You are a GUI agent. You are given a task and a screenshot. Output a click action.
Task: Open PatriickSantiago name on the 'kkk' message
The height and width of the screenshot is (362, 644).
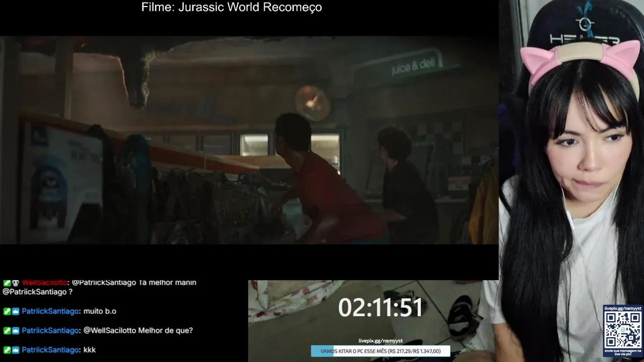tap(50, 349)
